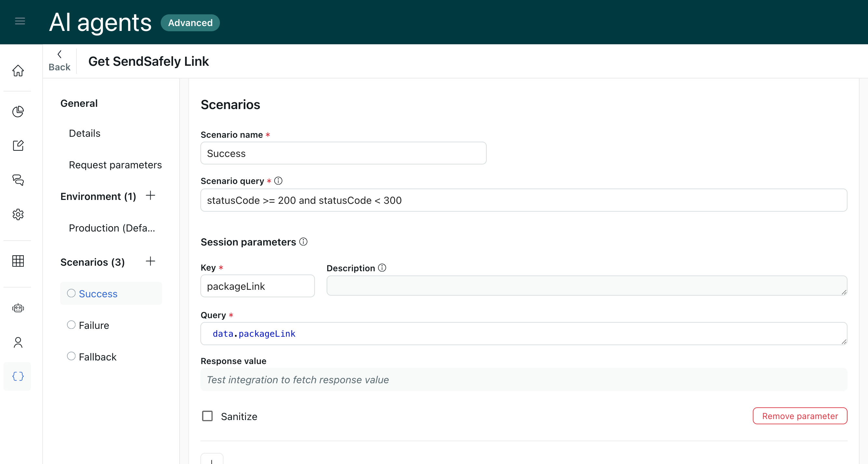868x464 pixels.
Task: Open the settings gear icon
Action: 18,215
